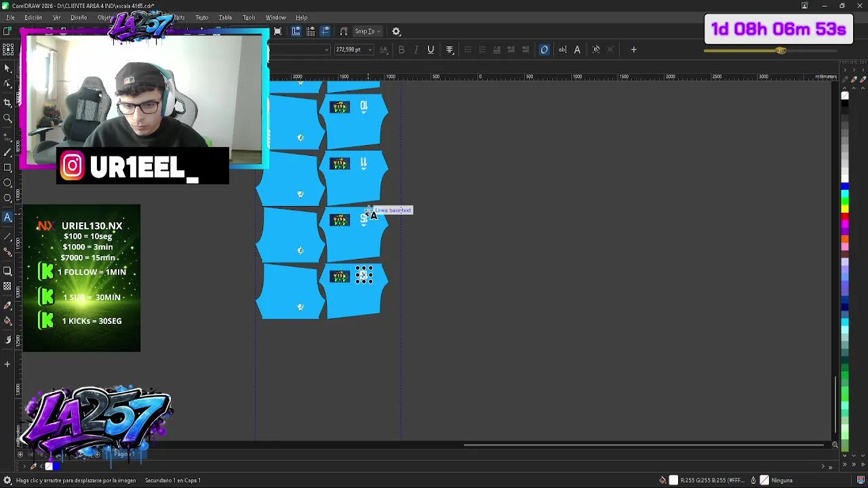Open the Diseño menu

click(79, 18)
